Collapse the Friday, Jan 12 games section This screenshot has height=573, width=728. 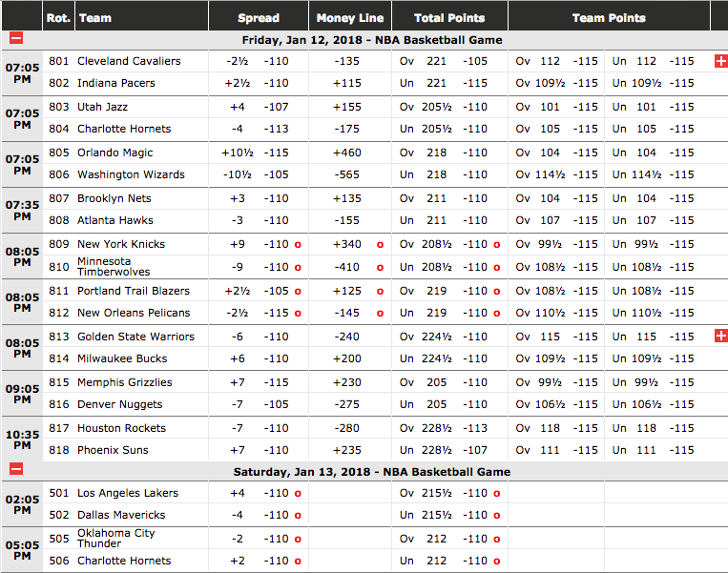tap(16, 38)
